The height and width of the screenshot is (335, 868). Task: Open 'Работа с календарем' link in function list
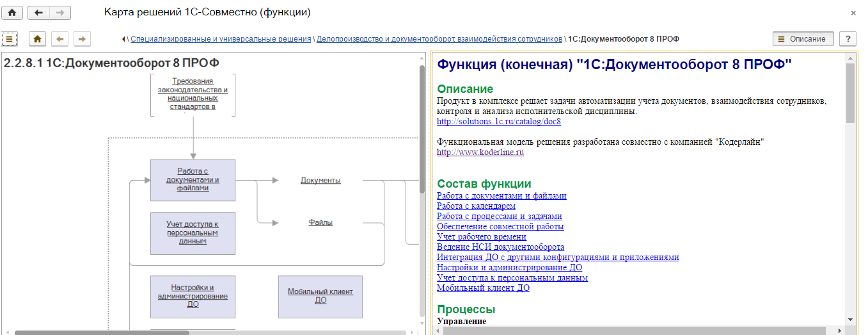pyautogui.click(x=476, y=206)
